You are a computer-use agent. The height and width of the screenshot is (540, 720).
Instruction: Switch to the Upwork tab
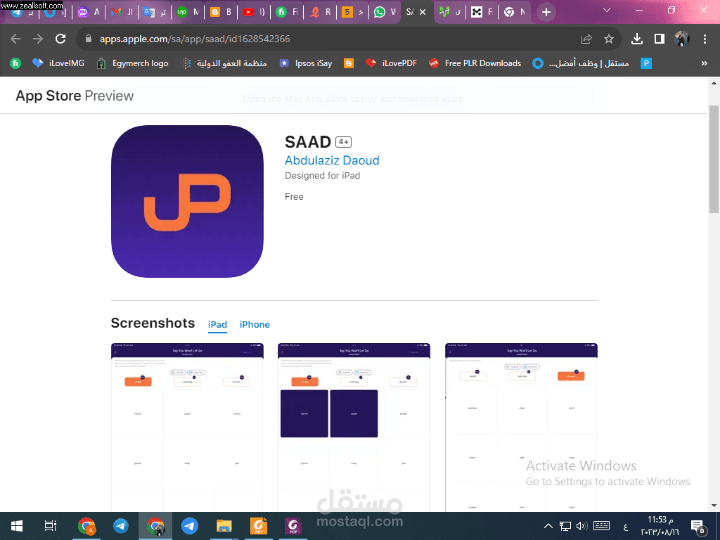pyautogui.click(x=187, y=12)
